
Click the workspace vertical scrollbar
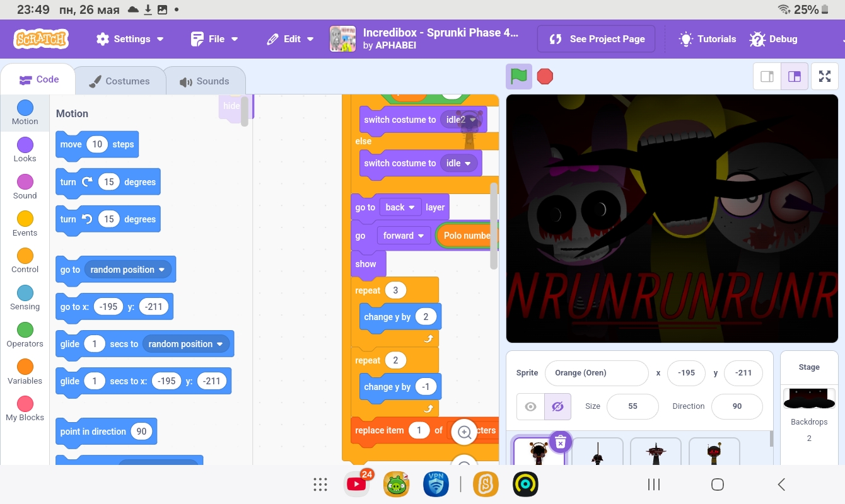[494, 226]
